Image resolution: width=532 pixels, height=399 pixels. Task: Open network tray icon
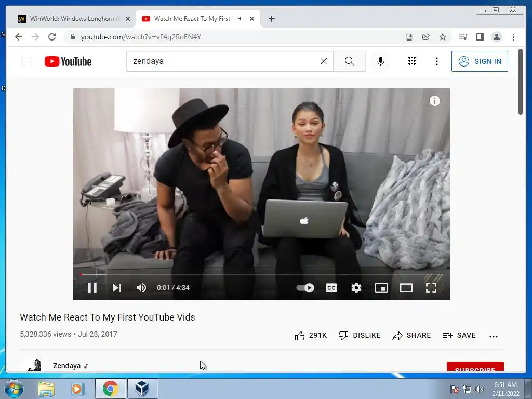point(467,389)
